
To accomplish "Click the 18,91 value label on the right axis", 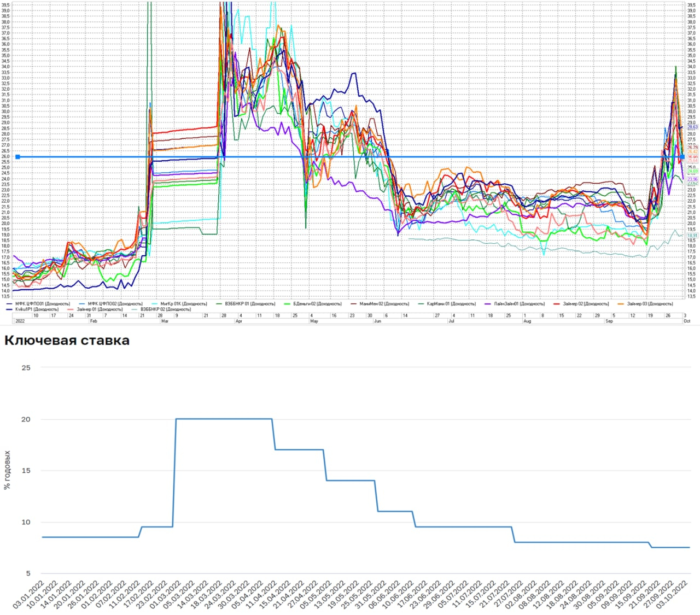I will point(692,236).
